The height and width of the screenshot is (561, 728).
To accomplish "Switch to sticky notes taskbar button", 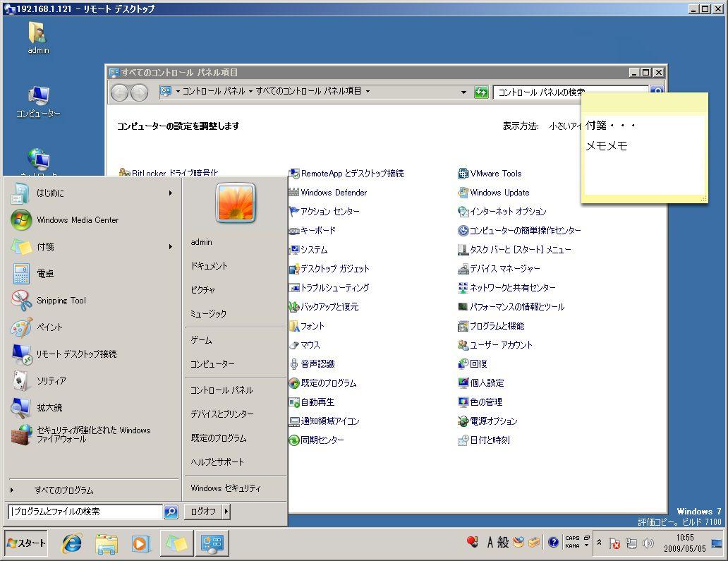I will coord(176,543).
